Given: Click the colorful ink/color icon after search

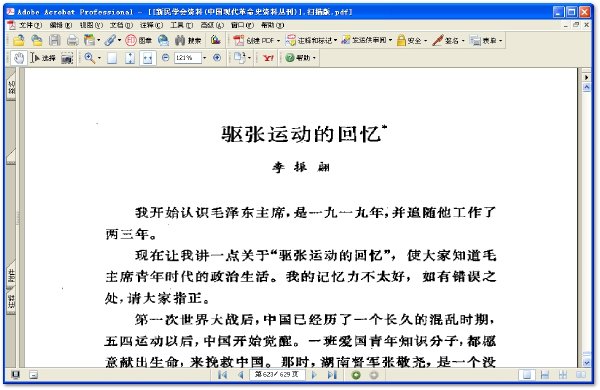Looking at the screenshot, I should pyautogui.click(x=215, y=40).
